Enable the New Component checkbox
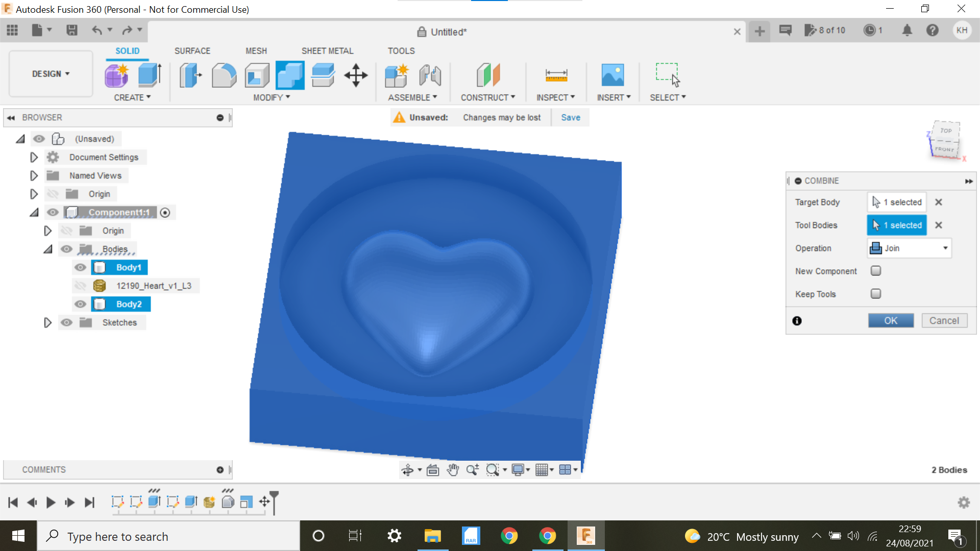Screen dimensions: 980x551 pyautogui.click(x=876, y=271)
